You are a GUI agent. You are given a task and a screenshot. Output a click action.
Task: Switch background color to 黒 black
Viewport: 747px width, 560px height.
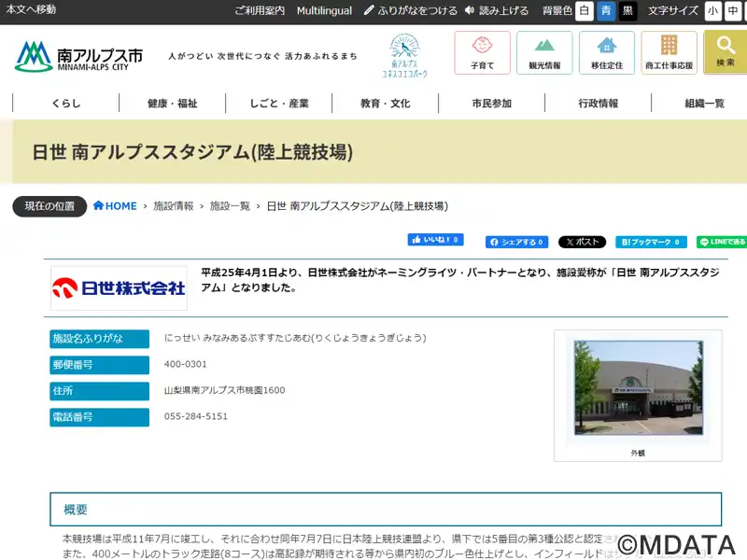tap(628, 10)
